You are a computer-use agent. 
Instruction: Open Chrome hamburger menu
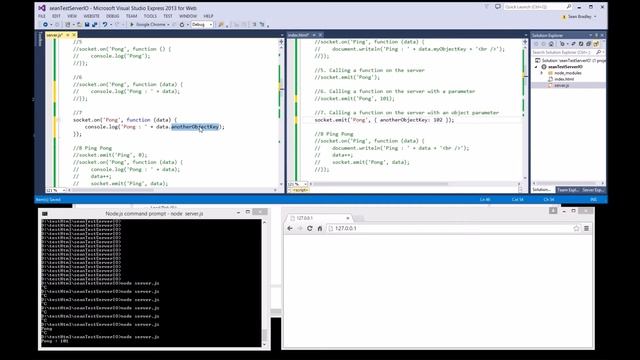(x=587, y=229)
